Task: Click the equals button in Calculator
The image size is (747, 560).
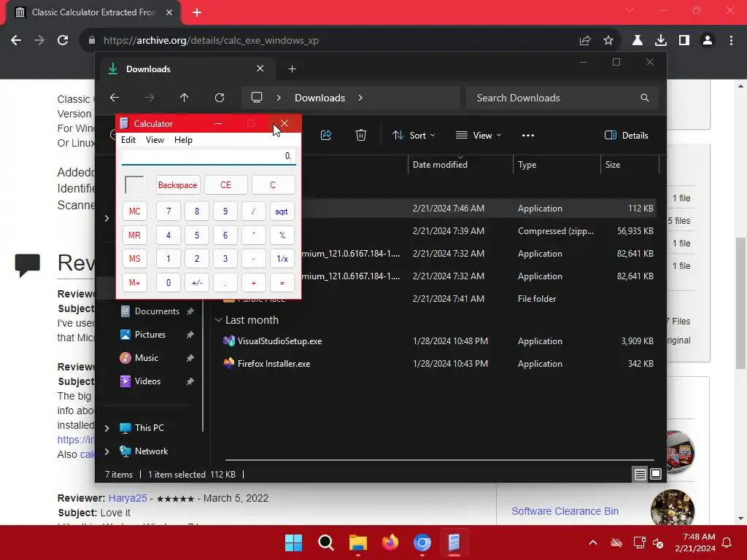Action: click(282, 283)
